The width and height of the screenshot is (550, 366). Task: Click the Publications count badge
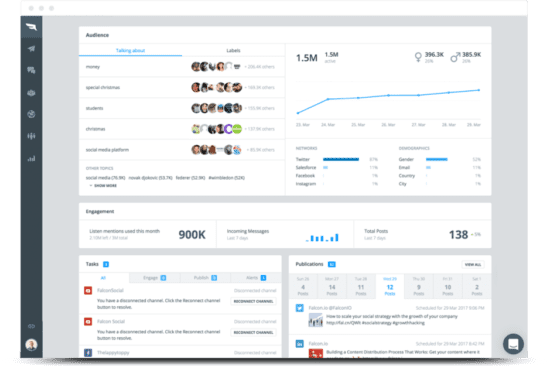pos(331,264)
